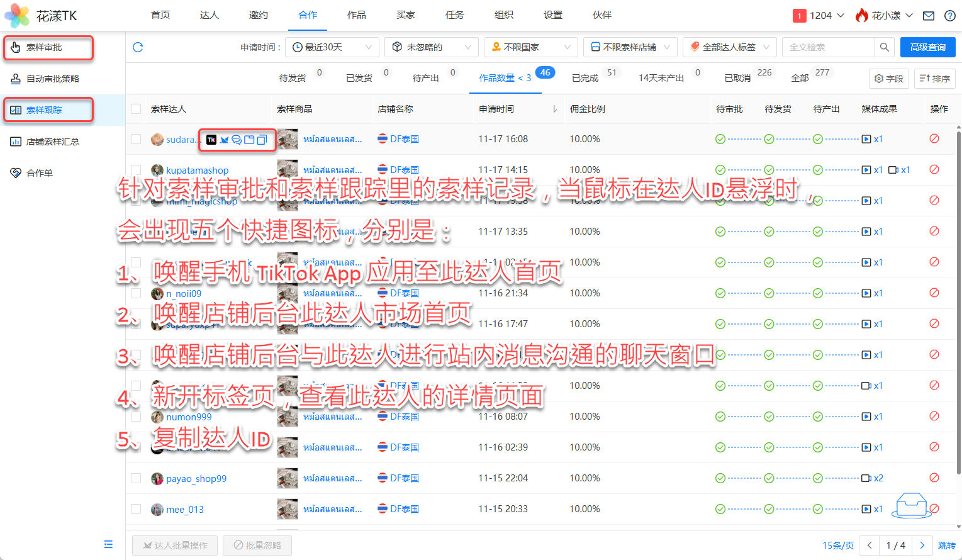Open chat window icon for sudara creator

[237, 140]
